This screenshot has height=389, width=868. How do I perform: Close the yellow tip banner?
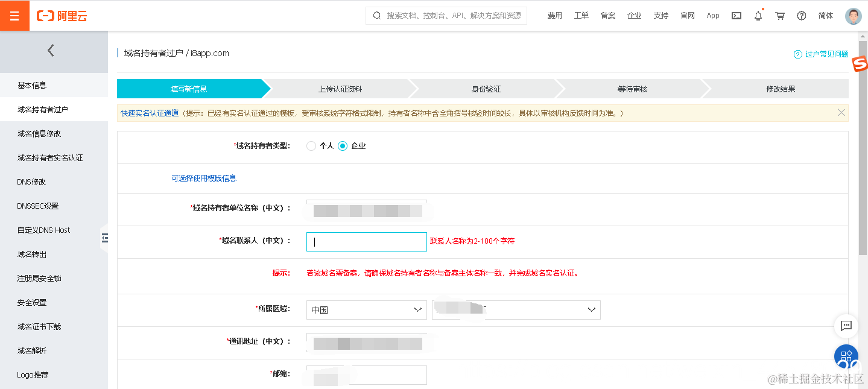[x=841, y=112]
